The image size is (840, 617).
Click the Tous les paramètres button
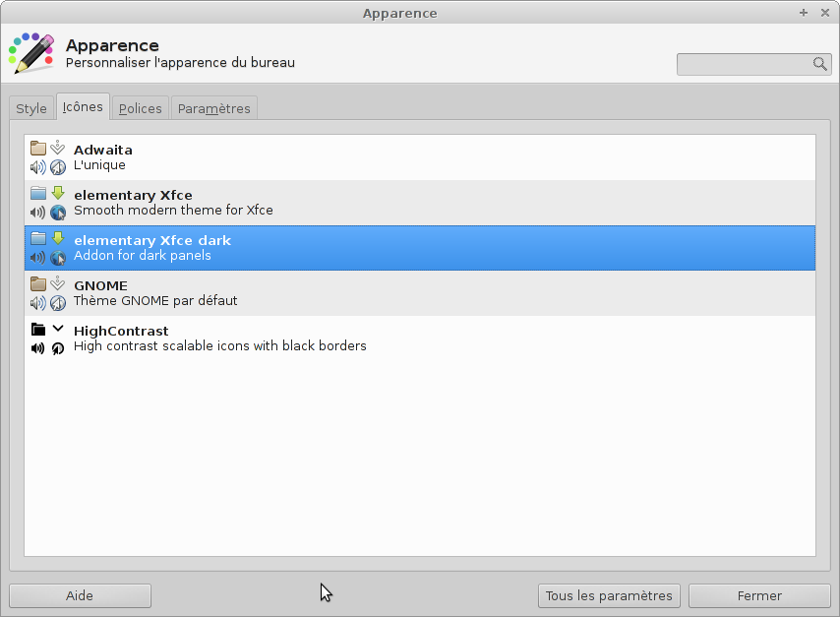click(609, 595)
